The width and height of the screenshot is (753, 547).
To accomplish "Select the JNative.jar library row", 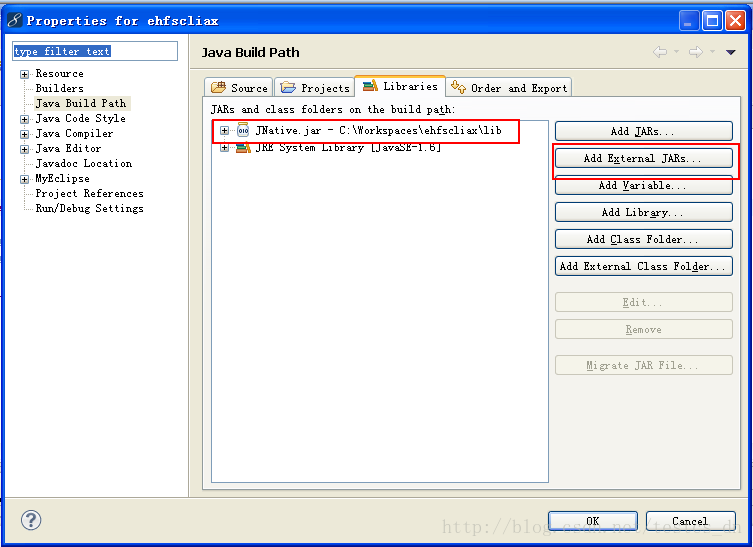I will pyautogui.click(x=378, y=130).
